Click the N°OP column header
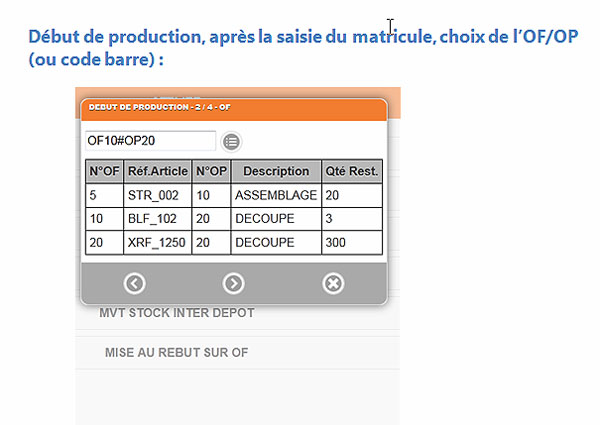This screenshot has width=600, height=425. tap(211, 171)
